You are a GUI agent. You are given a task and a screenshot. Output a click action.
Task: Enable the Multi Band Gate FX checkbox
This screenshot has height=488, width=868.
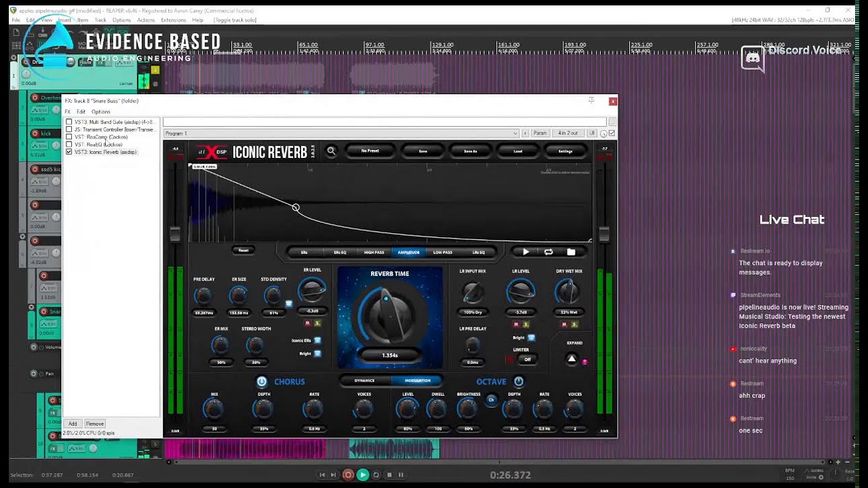(69, 122)
